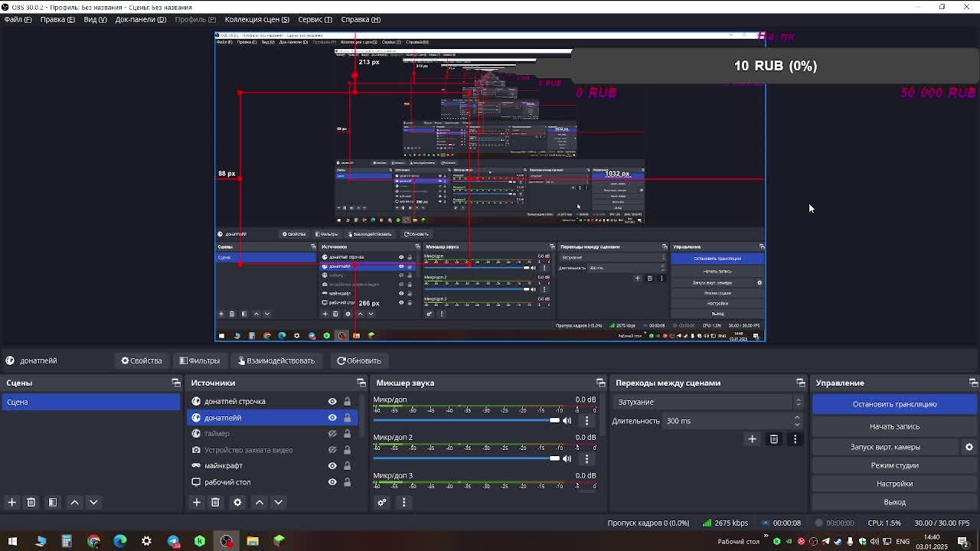The width and height of the screenshot is (980, 551).
Task: Add a new source with plus icon
Action: click(196, 502)
